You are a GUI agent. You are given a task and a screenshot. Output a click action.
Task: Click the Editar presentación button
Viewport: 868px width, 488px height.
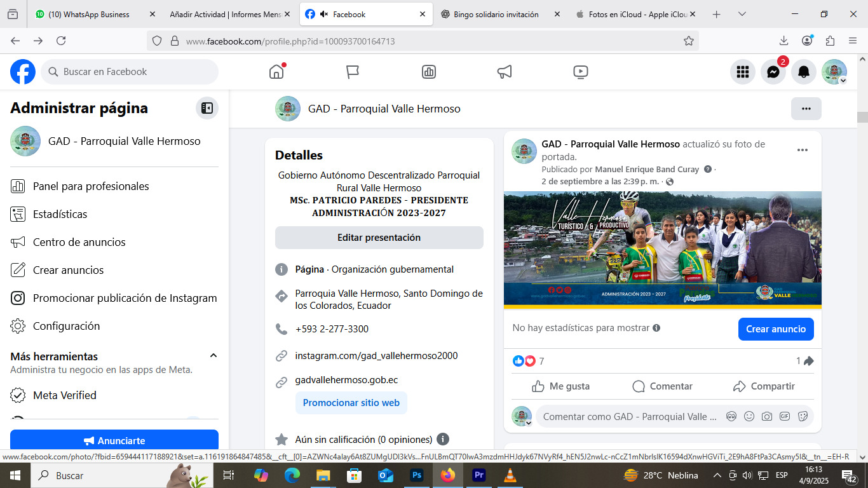click(379, 238)
